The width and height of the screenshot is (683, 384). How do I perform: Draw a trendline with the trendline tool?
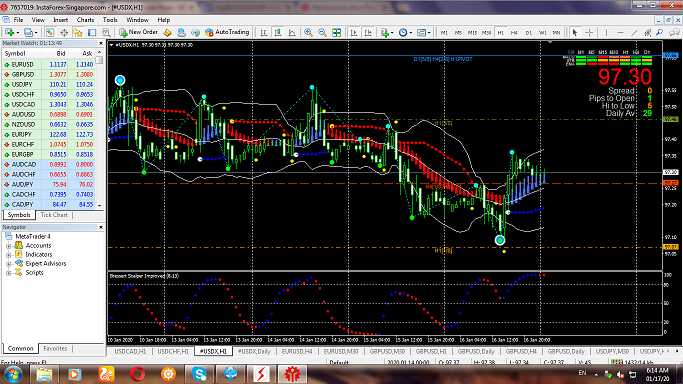click(634, 33)
